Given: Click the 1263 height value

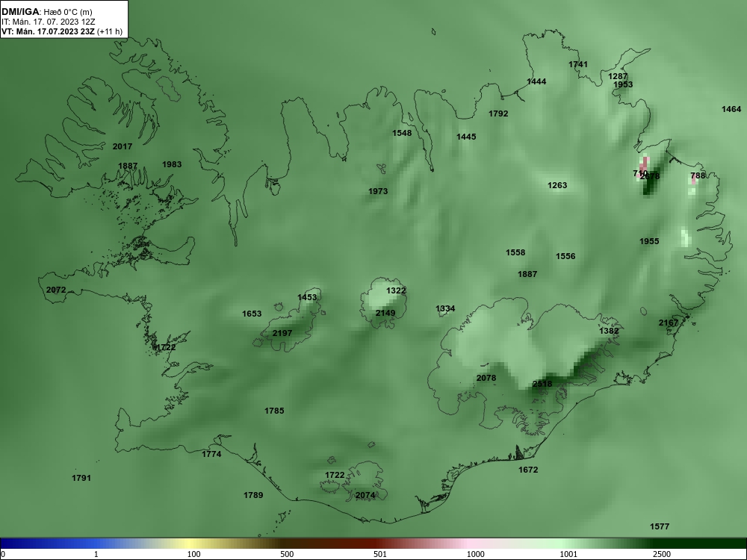Looking at the screenshot, I should (x=557, y=185).
